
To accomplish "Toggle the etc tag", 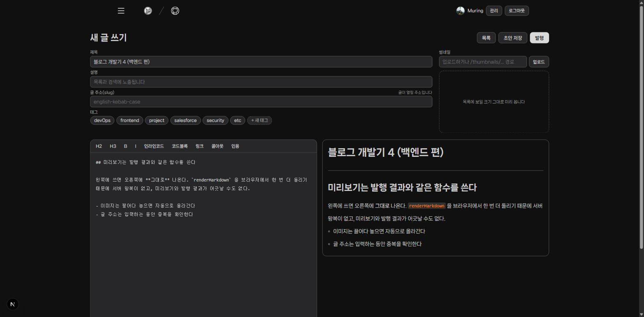I will (x=238, y=120).
